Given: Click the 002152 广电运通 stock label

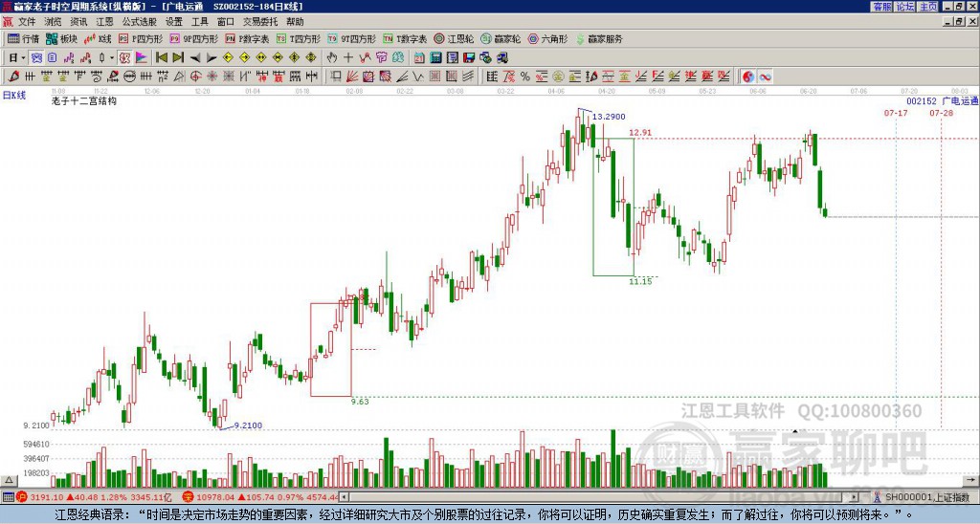Looking at the screenshot, I should pyautogui.click(x=943, y=101).
